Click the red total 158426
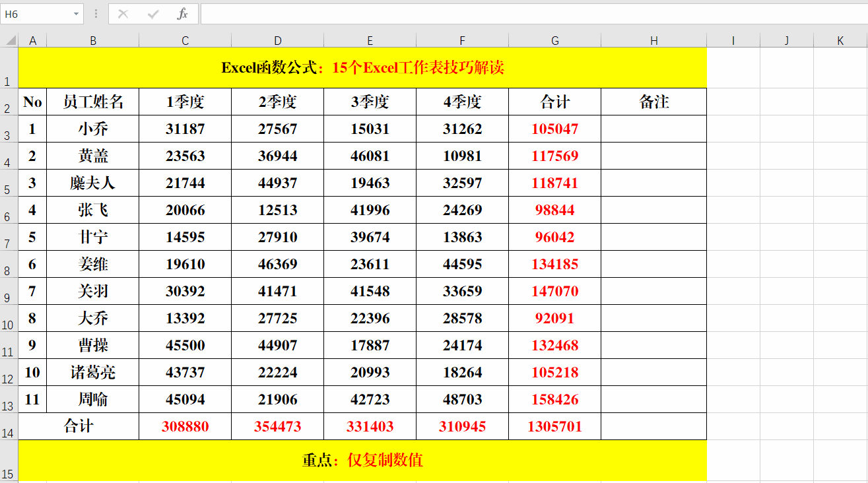Viewport: 868px width, 483px height. 555,400
